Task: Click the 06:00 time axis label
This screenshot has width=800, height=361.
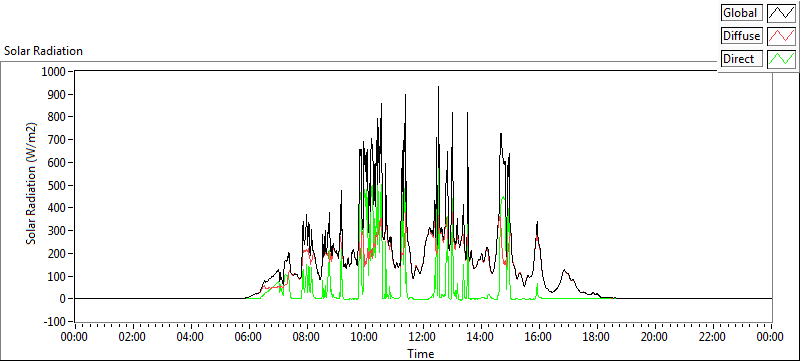Action: point(249,337)
